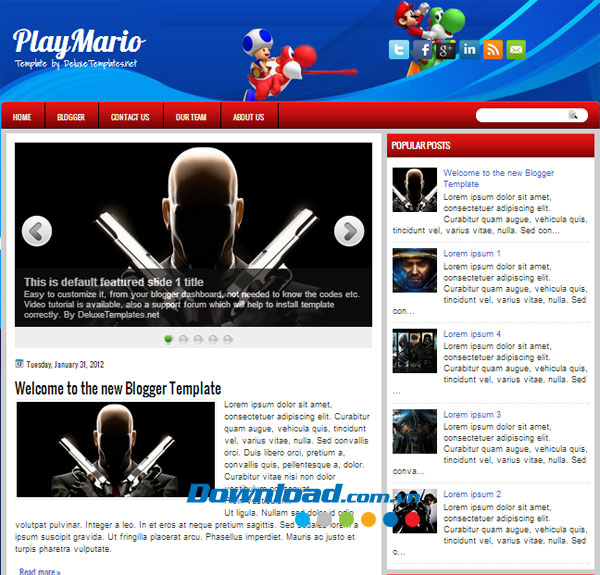
Task: Click the hitman thumbnail in Popular Posts
Action: [x=414, y=190]
